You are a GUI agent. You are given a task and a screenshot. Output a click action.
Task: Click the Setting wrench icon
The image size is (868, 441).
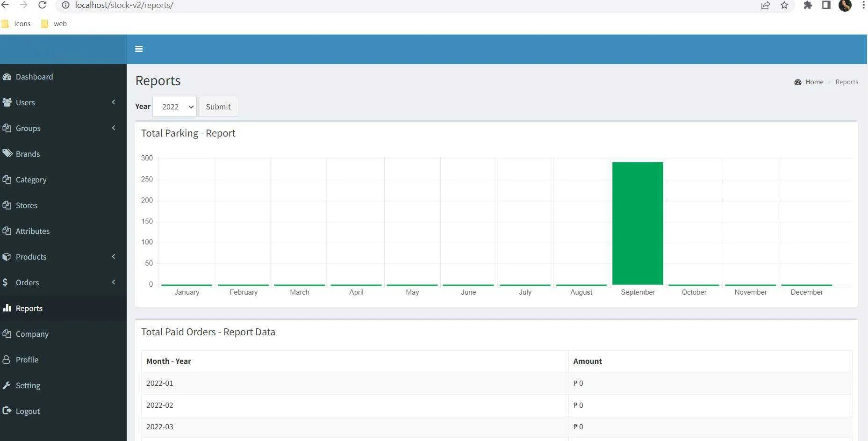pos(7,385)
